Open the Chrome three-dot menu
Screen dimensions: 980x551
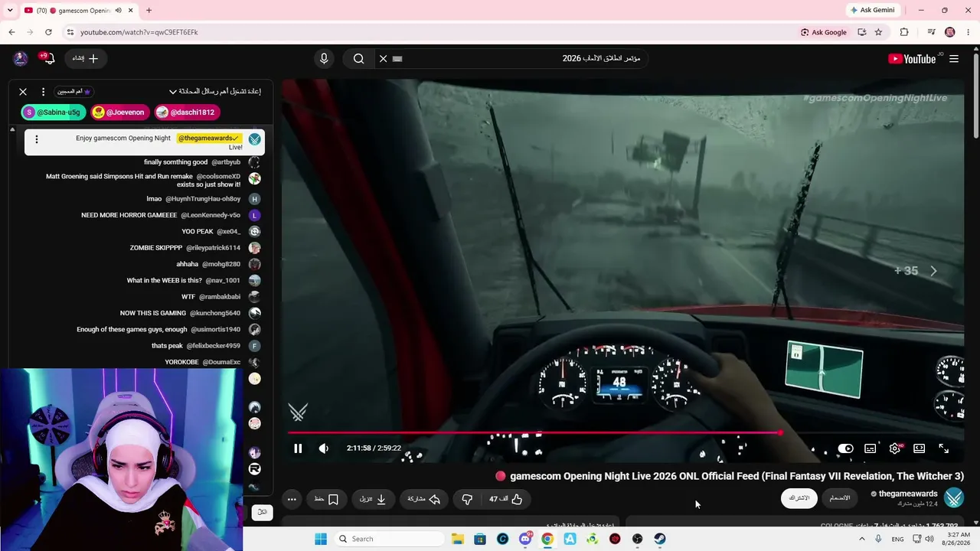coord(967,32)
